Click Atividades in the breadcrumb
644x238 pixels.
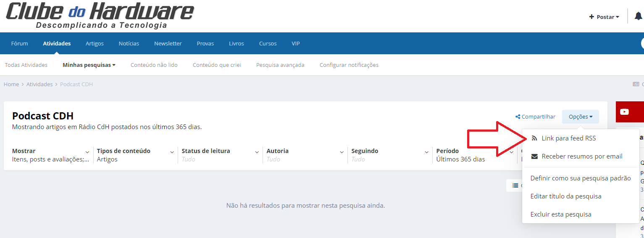pos(39,85)
